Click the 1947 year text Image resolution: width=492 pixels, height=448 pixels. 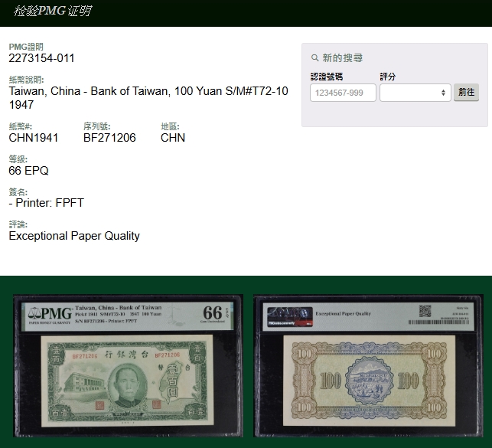21,105
